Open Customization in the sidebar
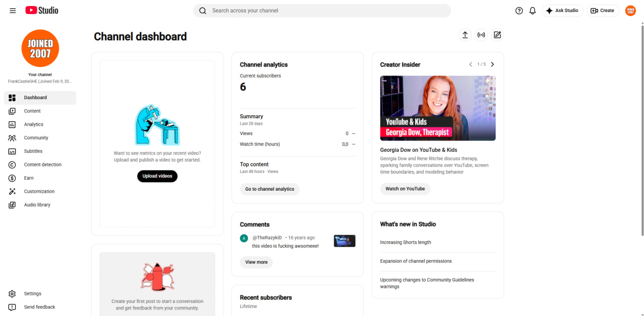 [40, 192]
